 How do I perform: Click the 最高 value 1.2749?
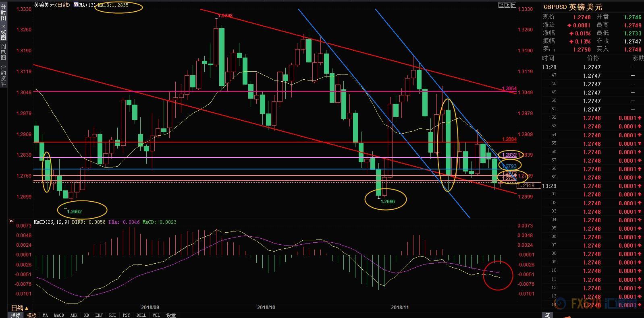(x=632, y=25)
